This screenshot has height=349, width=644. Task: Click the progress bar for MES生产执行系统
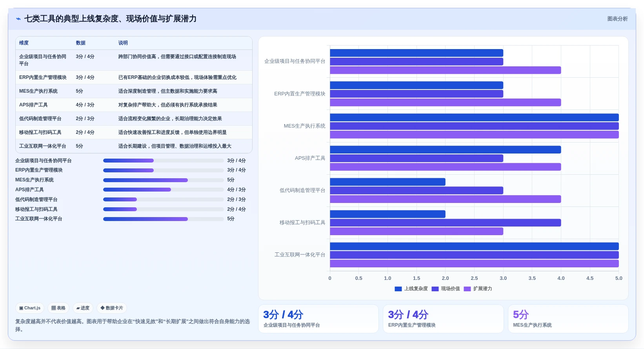point(163,180)
